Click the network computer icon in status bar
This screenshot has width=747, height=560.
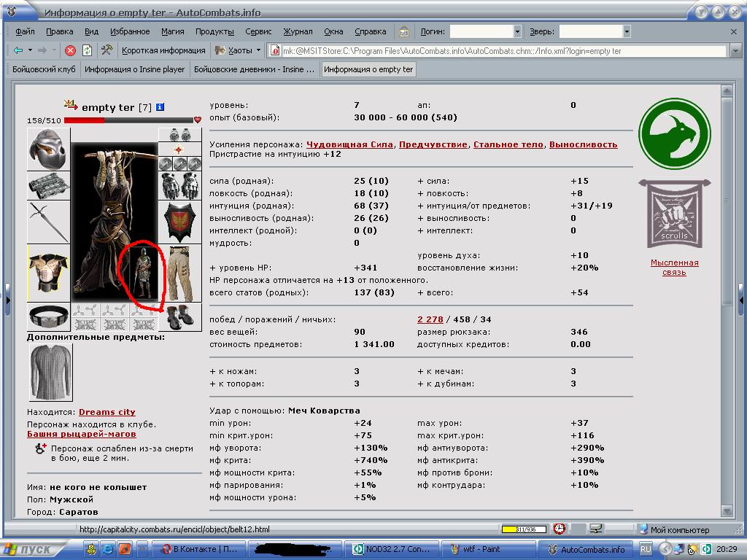tap(595, 529)
